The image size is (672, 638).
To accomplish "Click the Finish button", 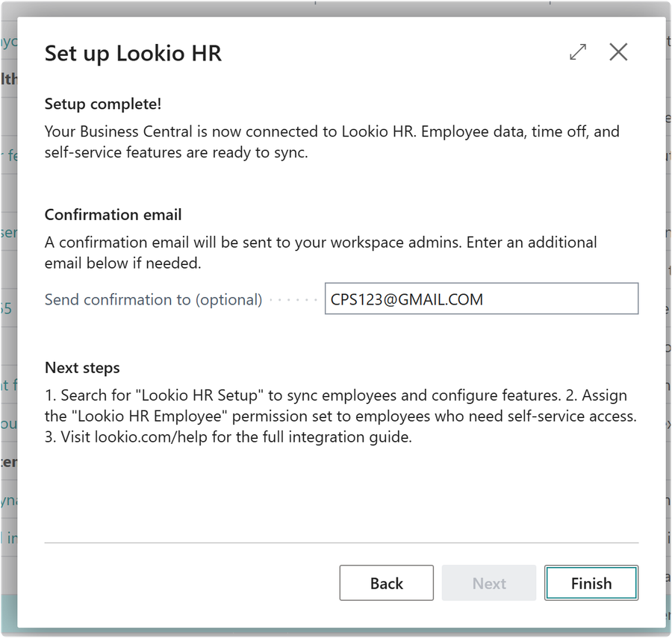I will [x=591, y=583].
